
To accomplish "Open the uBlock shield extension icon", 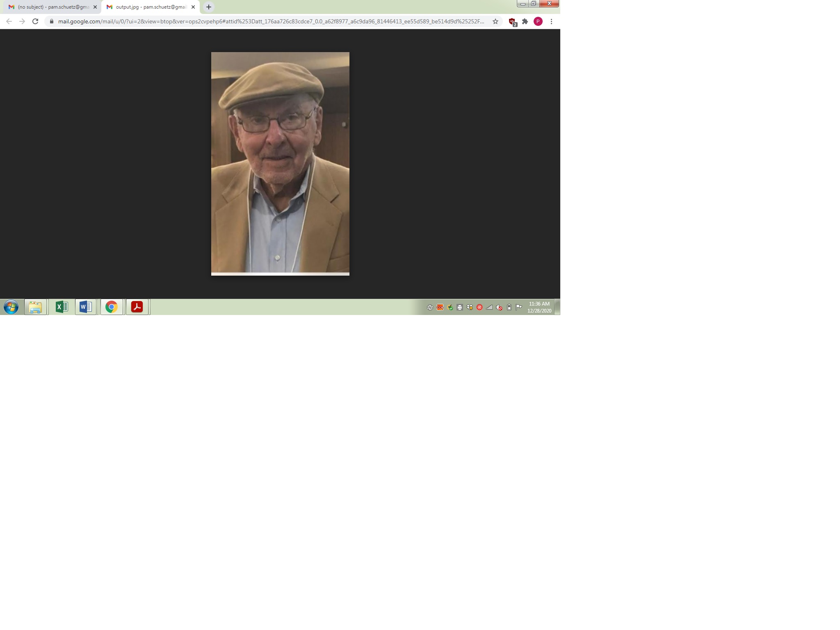I will (512, 22).
